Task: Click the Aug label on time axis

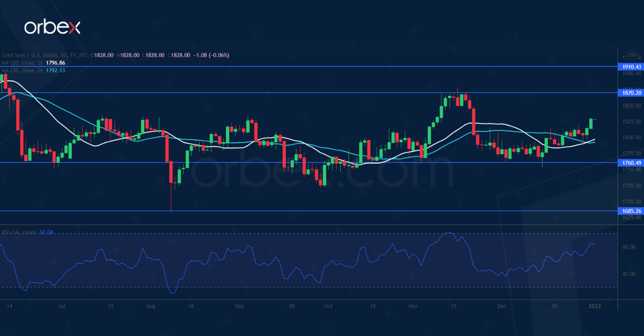Action: click(x=150, y=307)
